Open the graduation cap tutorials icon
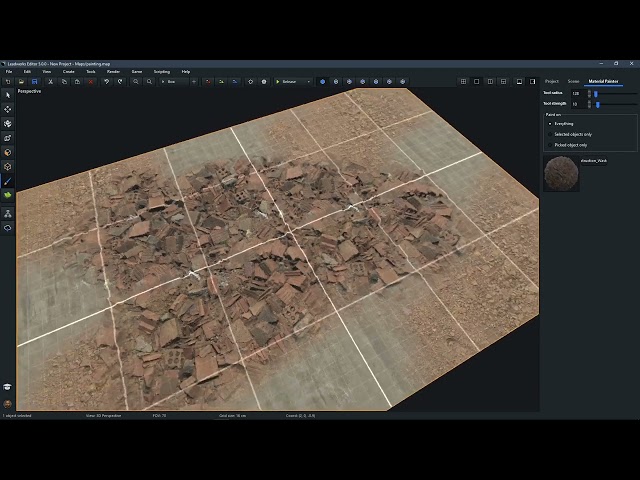This screenshot has height=480, width=640. [7, 387]
